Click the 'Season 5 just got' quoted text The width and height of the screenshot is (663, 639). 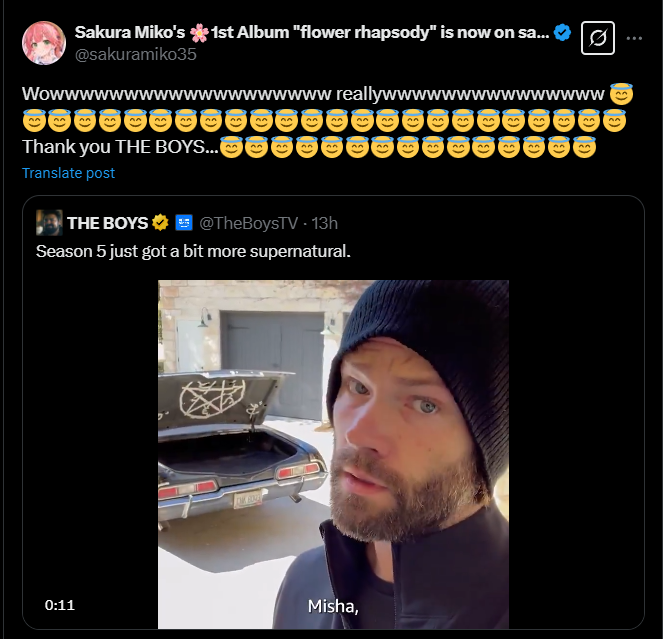coord(193,250)
